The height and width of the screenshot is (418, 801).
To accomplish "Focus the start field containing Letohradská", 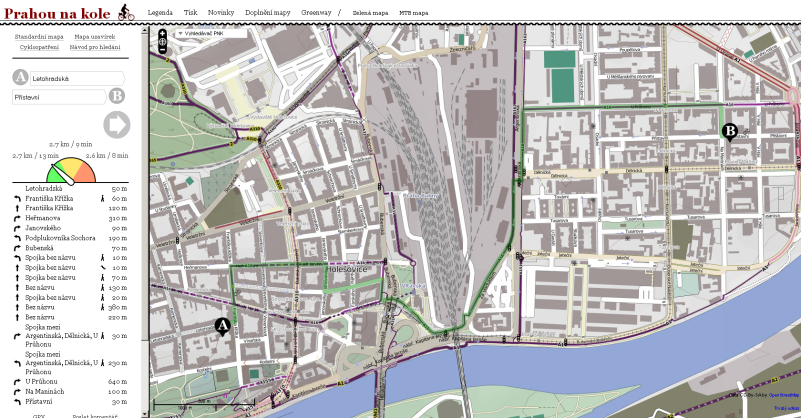I will (77, 78).
